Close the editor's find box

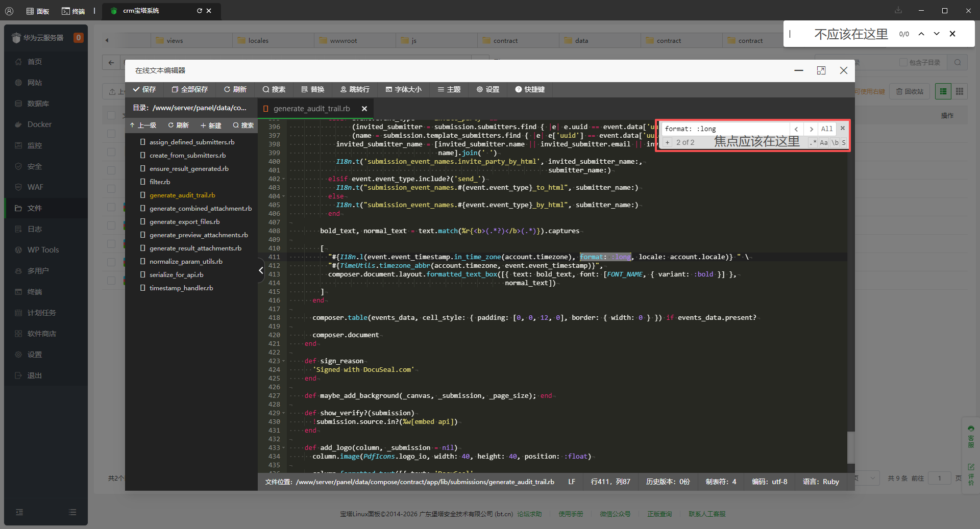pyautogui.click(x=843, y=129)
